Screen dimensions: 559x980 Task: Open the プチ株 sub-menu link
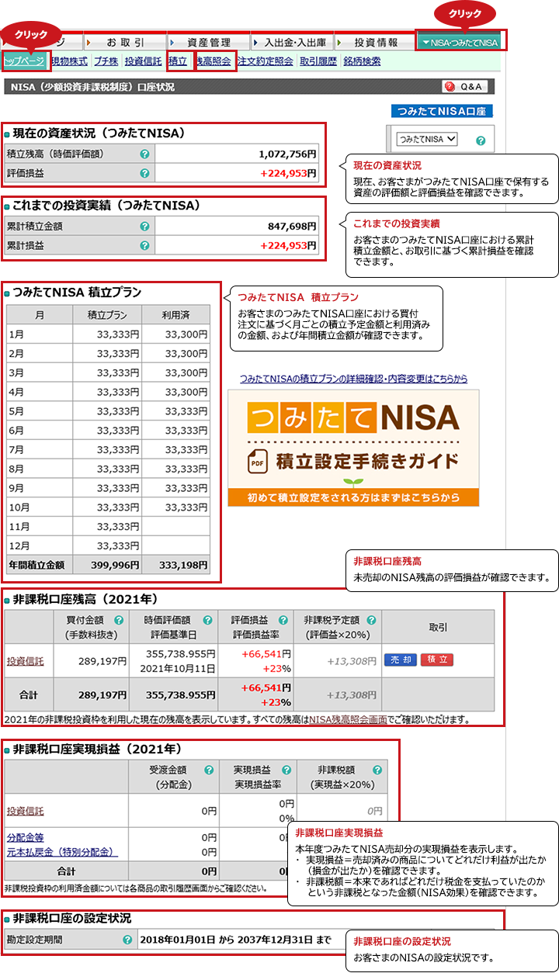pos(106,61)
